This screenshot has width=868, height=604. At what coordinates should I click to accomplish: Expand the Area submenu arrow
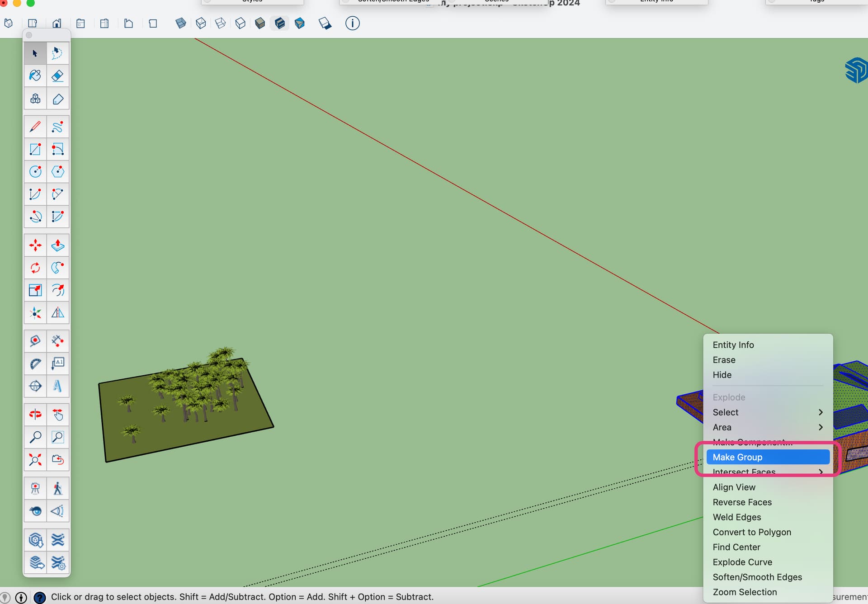pos(821,427)
